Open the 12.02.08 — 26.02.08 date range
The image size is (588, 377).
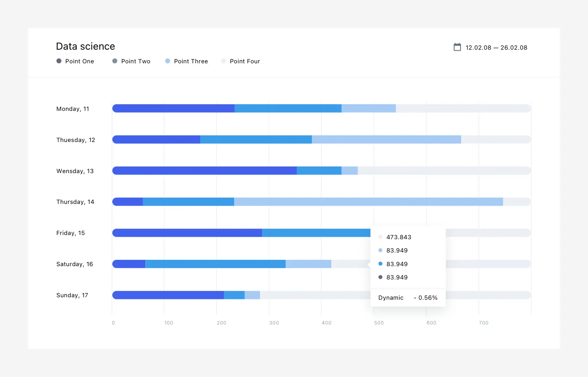click(x=496, y=48)
